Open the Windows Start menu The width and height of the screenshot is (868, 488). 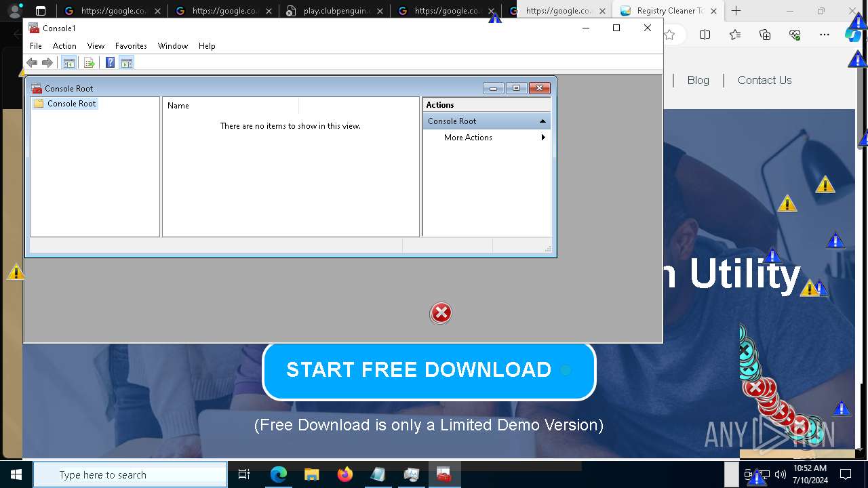[x=16, y=474]
